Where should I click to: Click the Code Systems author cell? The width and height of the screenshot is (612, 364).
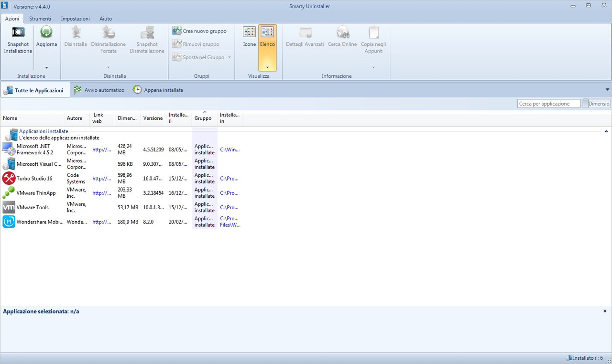[76, 179]
